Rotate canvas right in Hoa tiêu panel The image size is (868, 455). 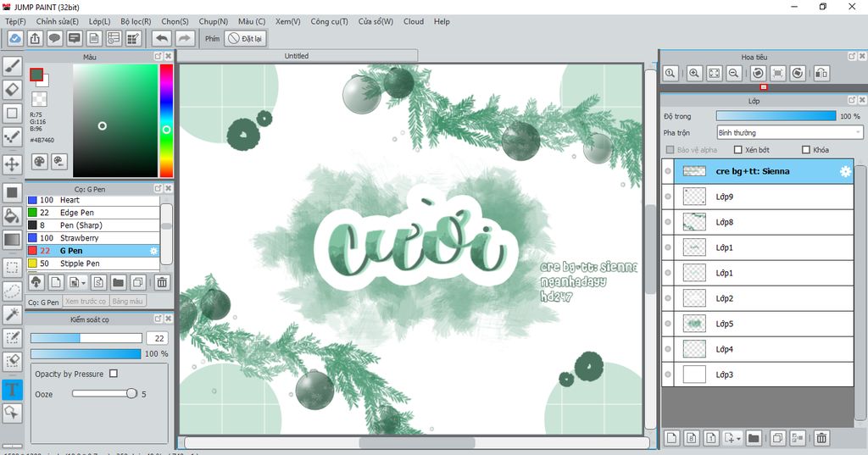797,73
